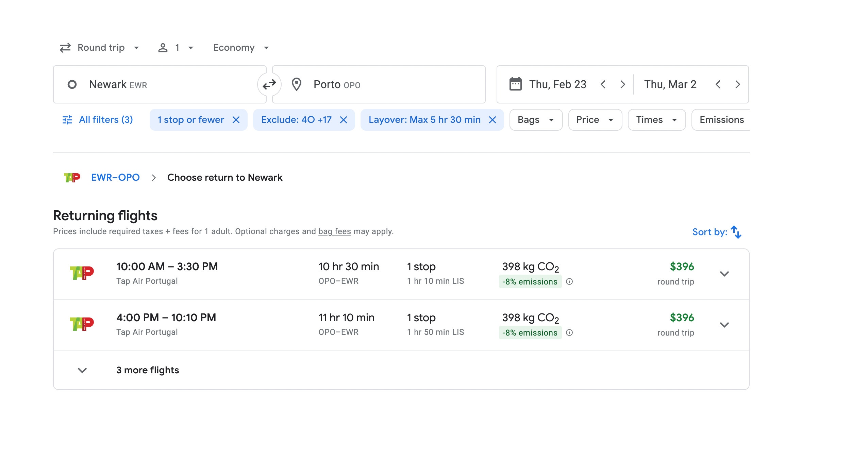Screen dimensions: 868x454
Task: Expand the 10:00 AM Tap Air Portugal flight details
Action: pyautogui.click(x=724, y=274)
